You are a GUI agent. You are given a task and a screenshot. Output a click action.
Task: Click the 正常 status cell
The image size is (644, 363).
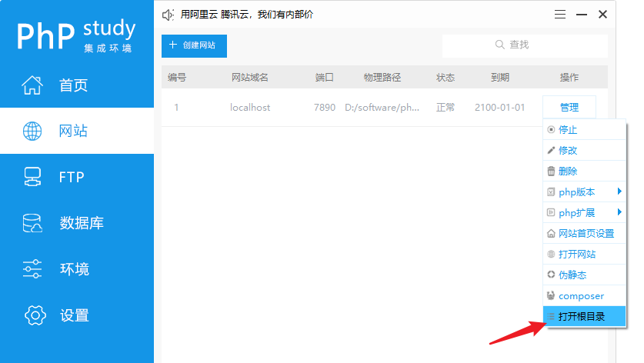445,108
